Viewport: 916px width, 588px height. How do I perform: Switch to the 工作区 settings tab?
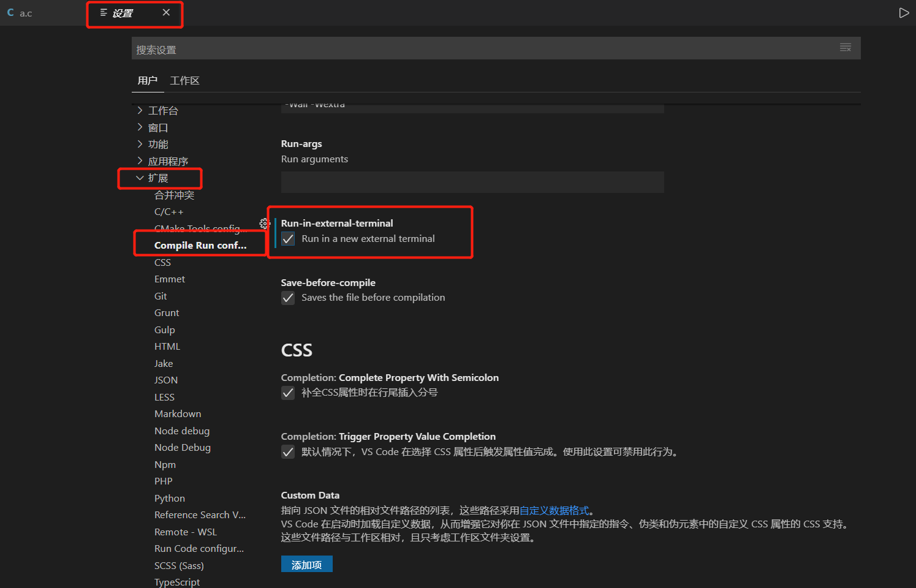click(x=184, y=80)
